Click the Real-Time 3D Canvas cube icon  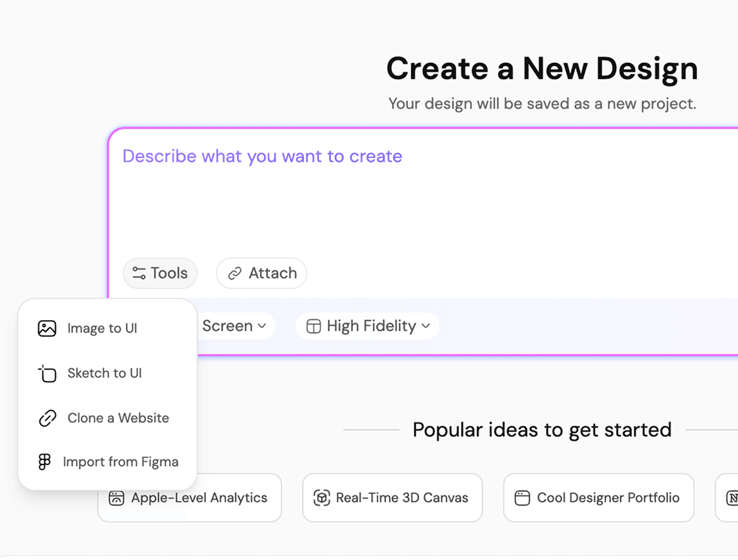coord(322,498)
